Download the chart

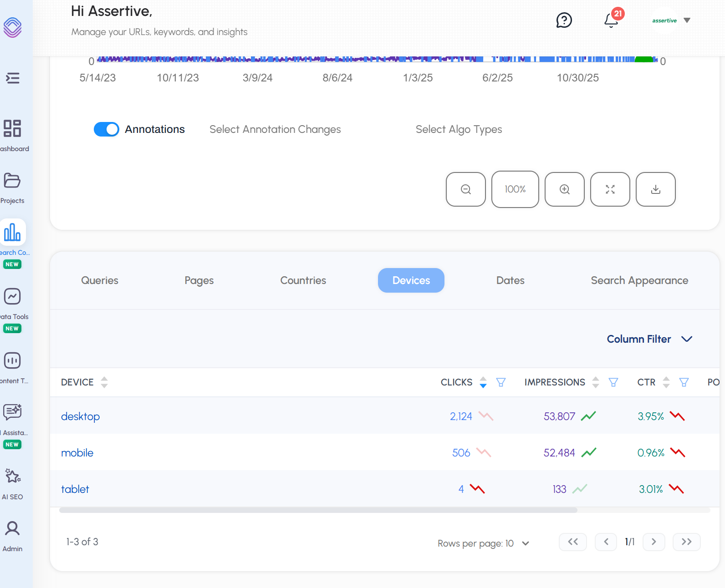655,189
